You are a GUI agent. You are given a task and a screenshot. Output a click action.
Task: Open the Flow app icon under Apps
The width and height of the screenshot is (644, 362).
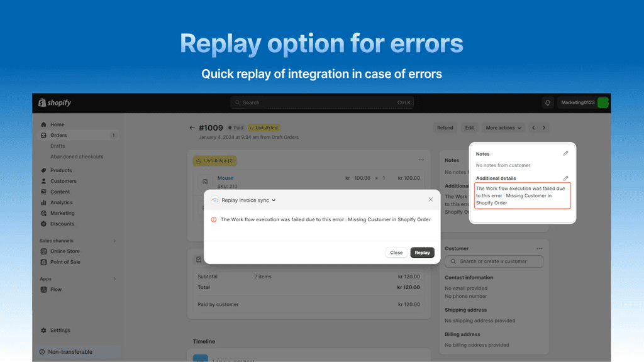[x=44, y=289]
